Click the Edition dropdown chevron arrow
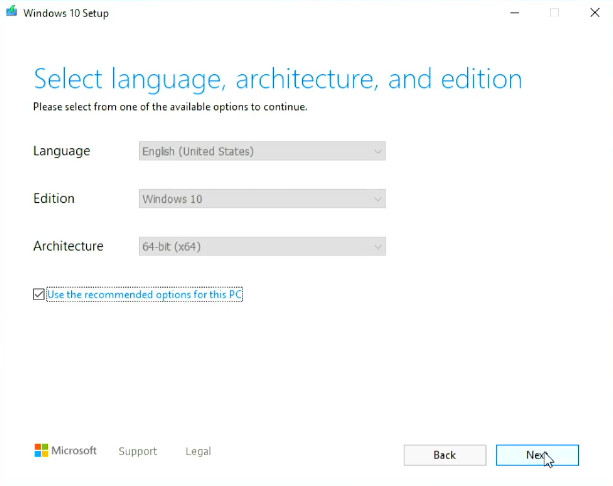The height and width of the screenshot is (486, 613). point(377,199)
